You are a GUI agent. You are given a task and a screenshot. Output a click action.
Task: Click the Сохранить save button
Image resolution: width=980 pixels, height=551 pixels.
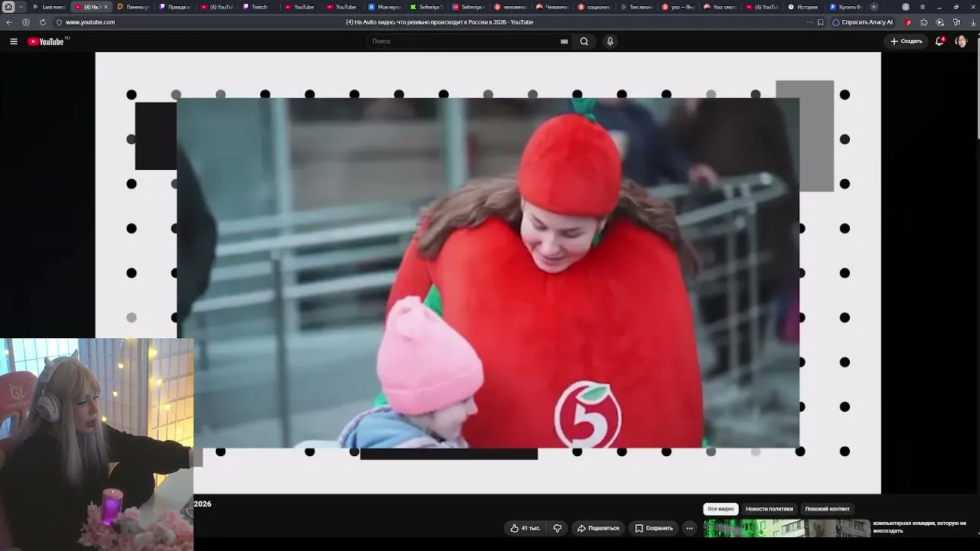[654, 528]
